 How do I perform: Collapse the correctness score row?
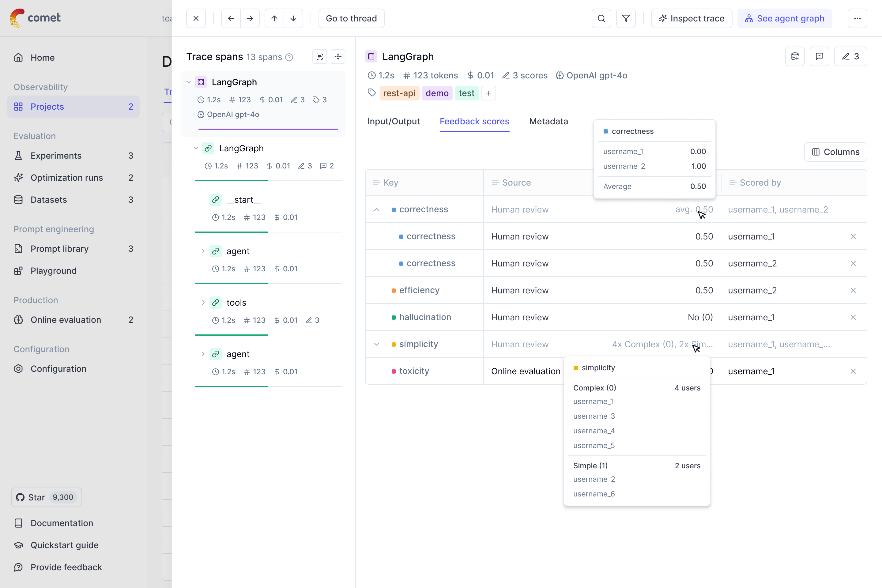point(376,209)
